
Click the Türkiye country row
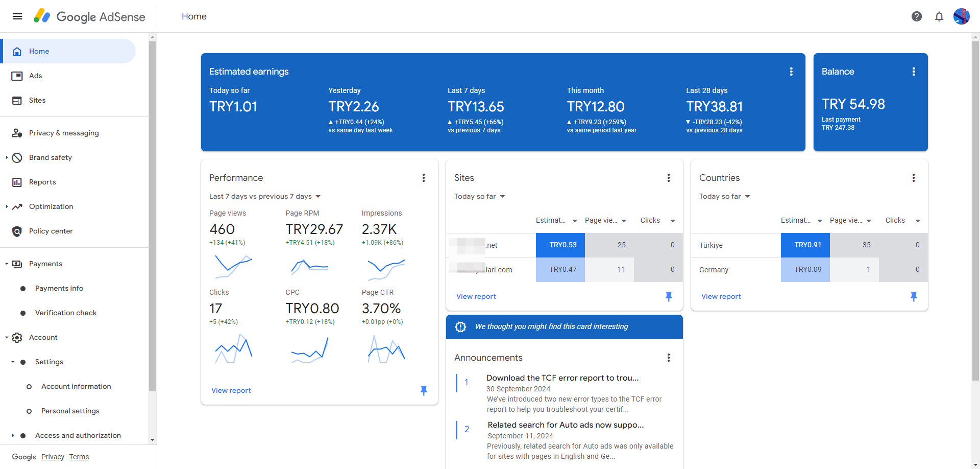point(810,245)
